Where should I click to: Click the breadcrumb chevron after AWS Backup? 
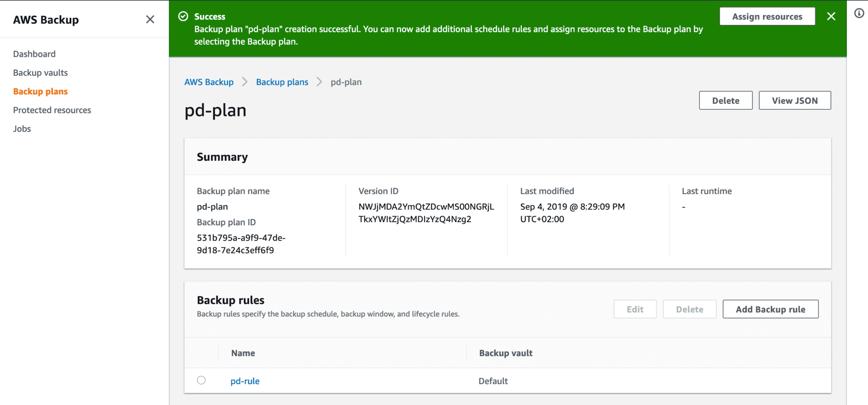point(245,82)
